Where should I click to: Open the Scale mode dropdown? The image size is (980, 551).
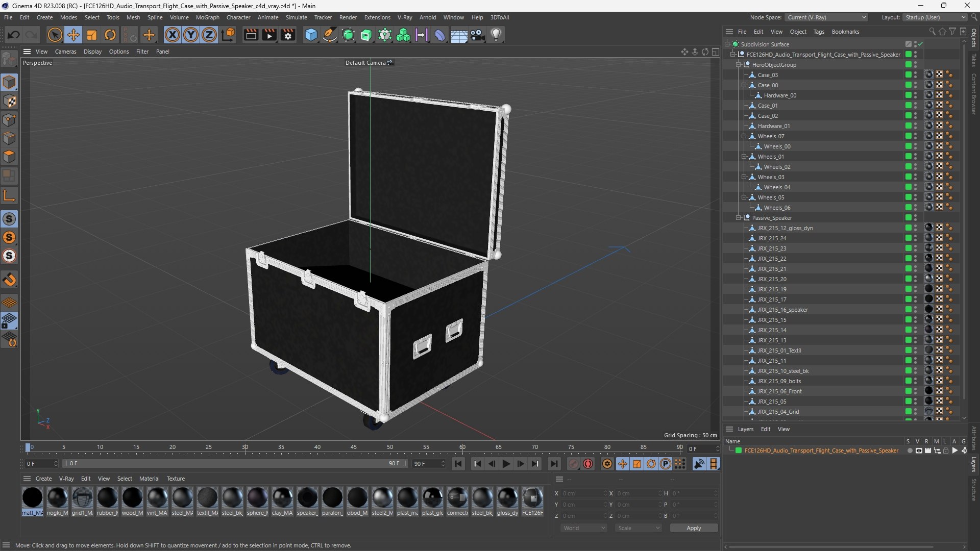click(639, 528)
